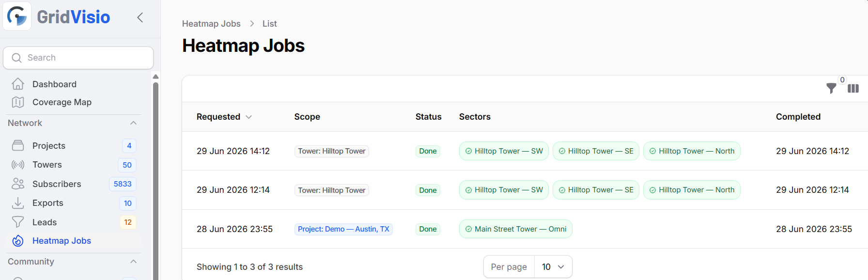Open the table filter funnel
The image size is (868, 280).
point(831,88)
